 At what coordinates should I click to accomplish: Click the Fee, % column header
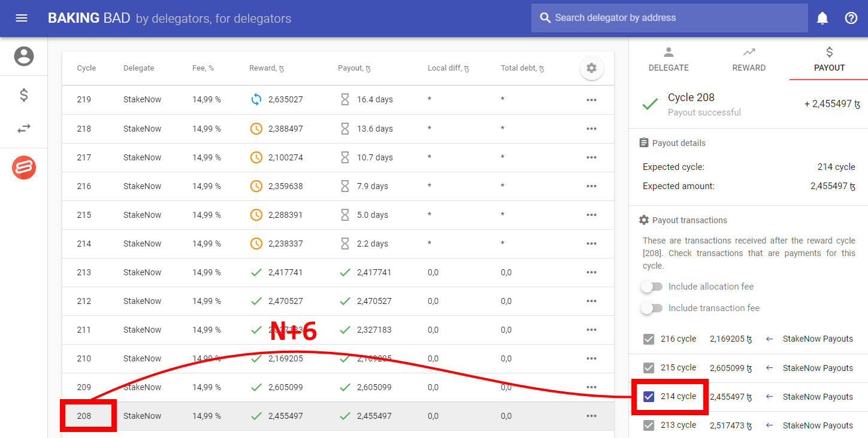[203, 68]
